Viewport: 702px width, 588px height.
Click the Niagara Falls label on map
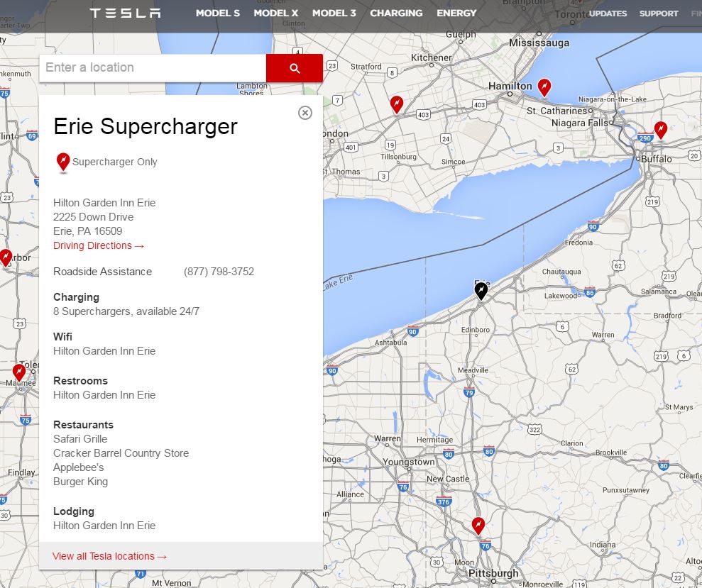(580, 123)
